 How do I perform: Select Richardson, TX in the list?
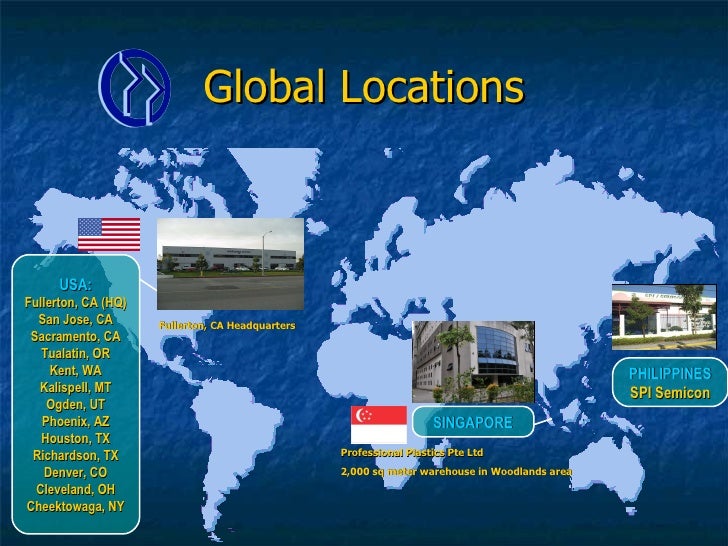(76, 455)
